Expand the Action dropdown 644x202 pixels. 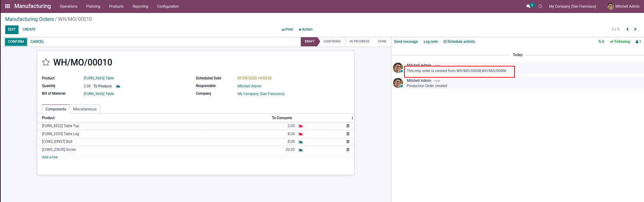click(306, 30)
